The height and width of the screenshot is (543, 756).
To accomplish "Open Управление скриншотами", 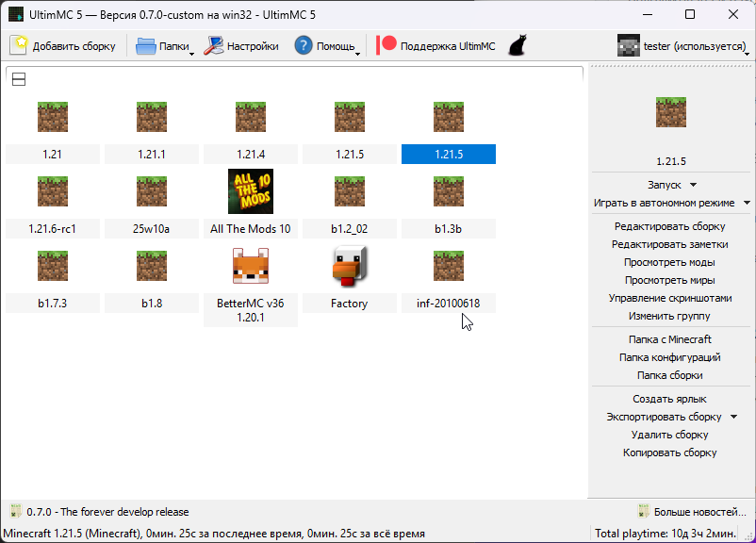I will [x=669, y=298].
